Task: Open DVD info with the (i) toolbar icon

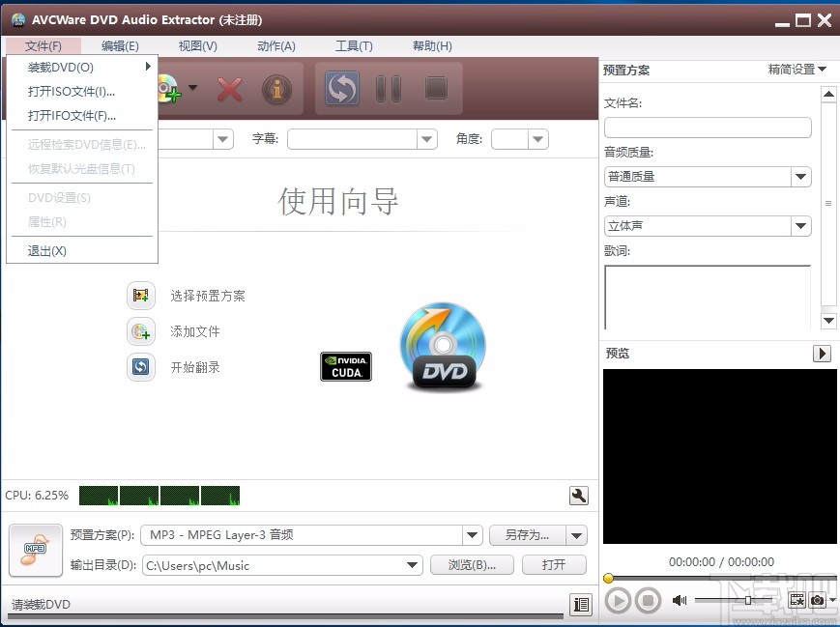Action: point(276,88)
